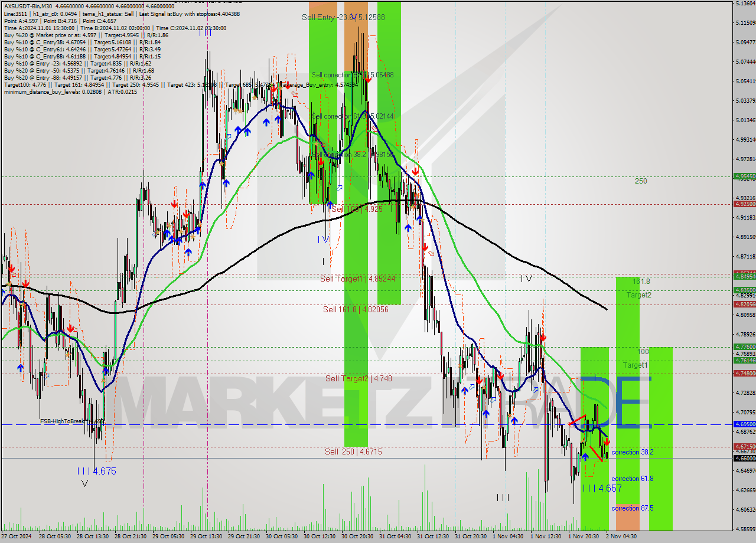Click the 'Buy %10 @ C_Entry61: 4.64246' line
Image resolution: width=756 pixels, height=543 pixels.
pyautogui.click(x=82, y=49)
